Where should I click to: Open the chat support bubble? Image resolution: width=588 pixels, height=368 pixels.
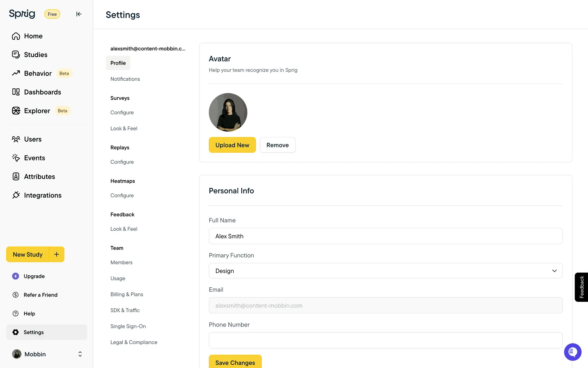click(572, 352)
